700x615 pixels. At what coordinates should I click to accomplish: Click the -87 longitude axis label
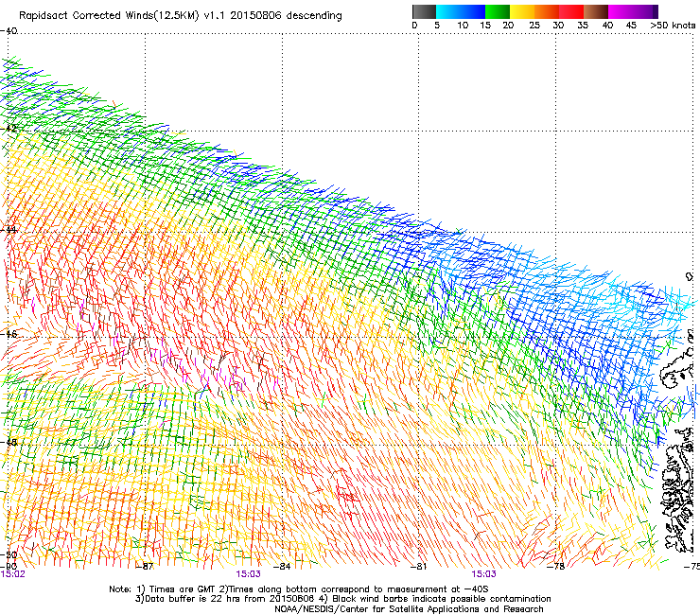click(x=145, y=567)
